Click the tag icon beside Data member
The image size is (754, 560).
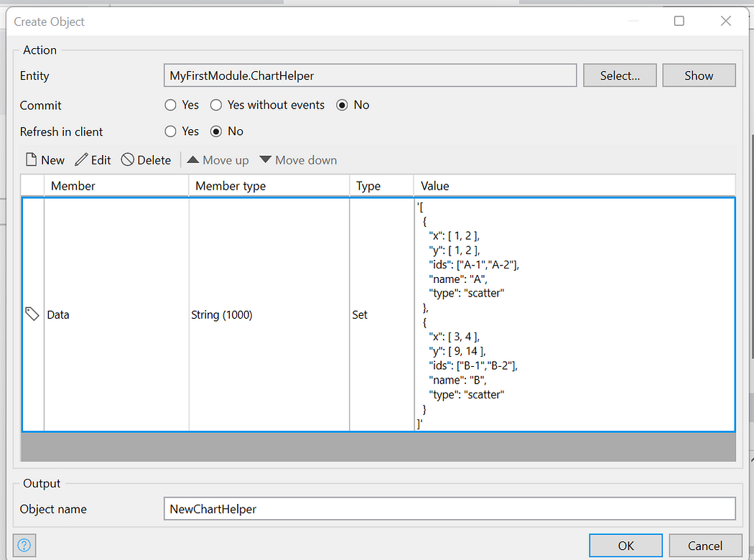[x=32, y=314]
